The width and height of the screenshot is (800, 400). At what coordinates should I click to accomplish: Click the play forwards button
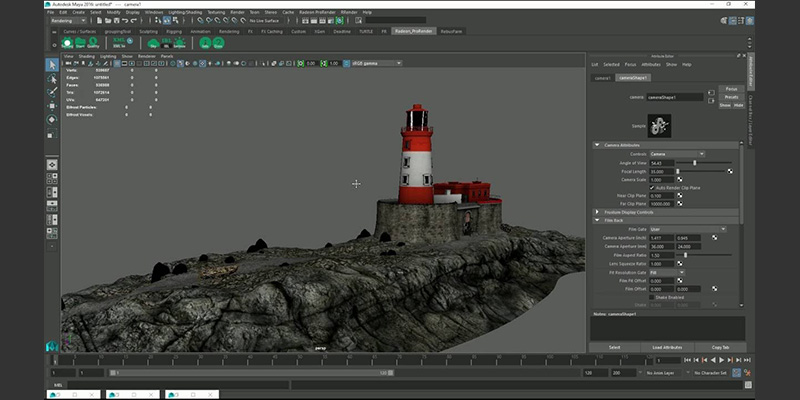pos(721,360)
